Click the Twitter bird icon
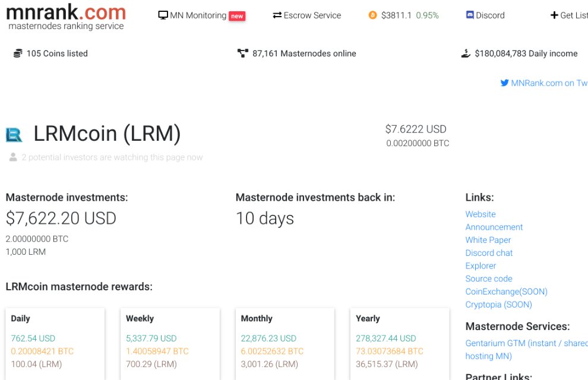 click(x=505, y=83)
